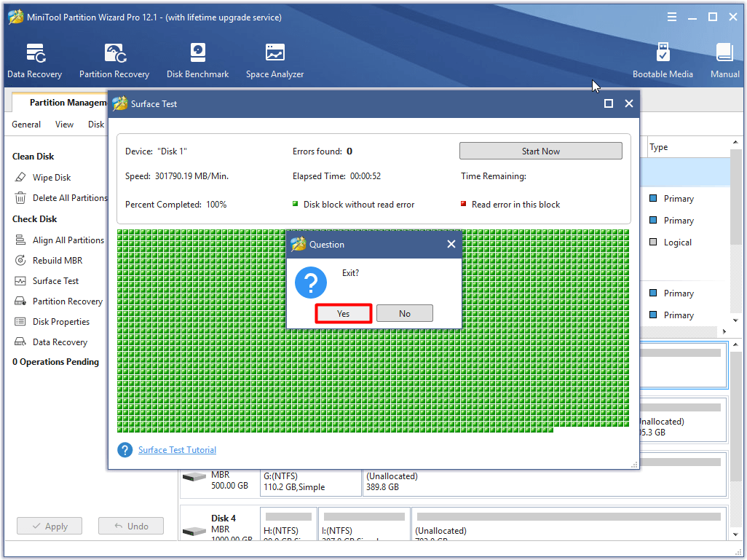Click the Undo button
This screenshot has height=560, width=747.
(131, 527)
